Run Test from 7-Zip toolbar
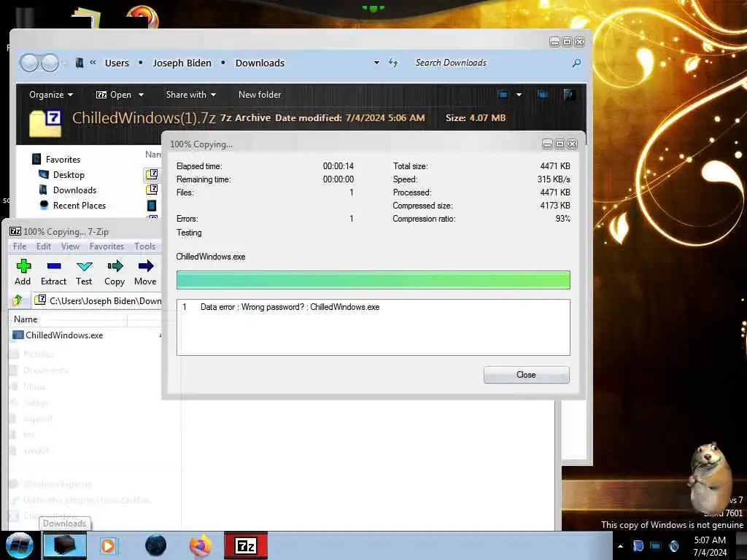The image size is (747, 560). (x=84, y=273)
